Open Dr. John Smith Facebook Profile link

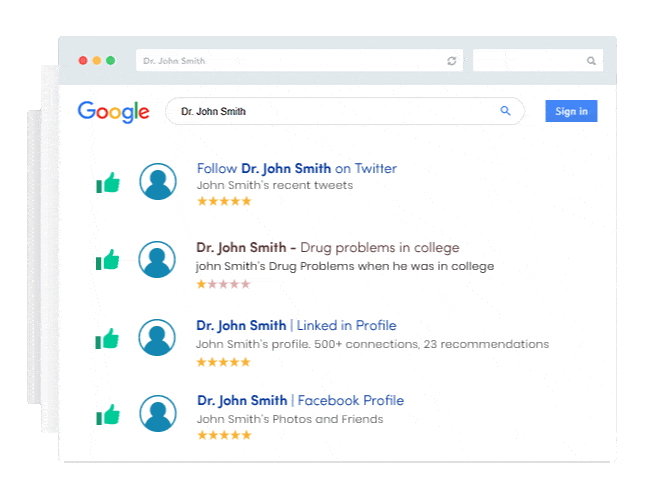[x=300, y=400]
